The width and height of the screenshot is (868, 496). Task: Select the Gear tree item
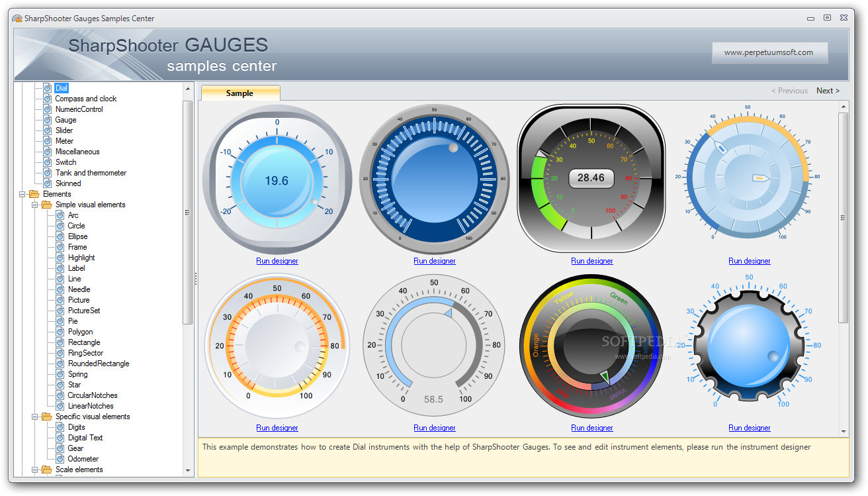75,448
